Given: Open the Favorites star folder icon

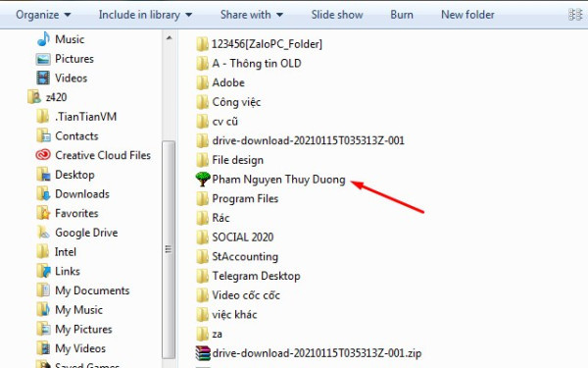Looking at the screenshot, I should [x=43, y=213].
